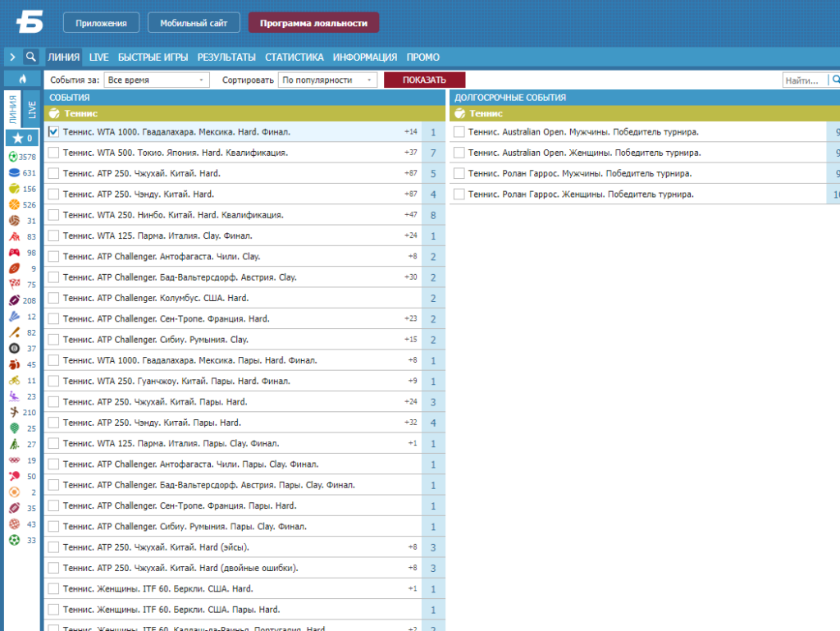Check ATP Challenger Колумбус США checkbox
The width and height of the screenshot is (840, 631).
(53, 299)
